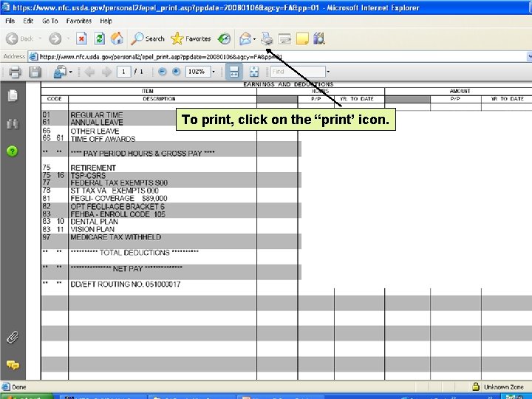Expand the Find options dropdown arrow
This screenshot has height=399, width=532.
328,72
